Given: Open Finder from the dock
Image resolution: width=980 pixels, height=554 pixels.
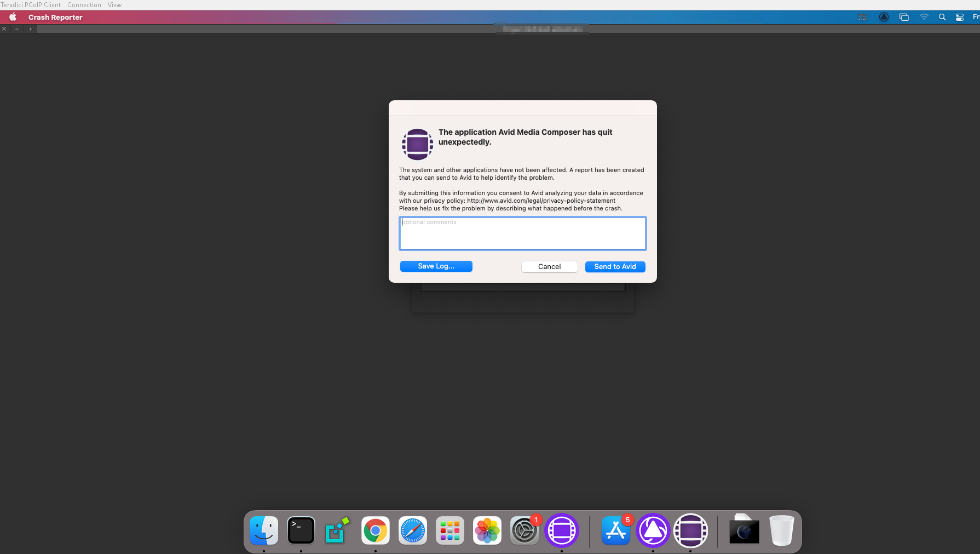Looking at the screenshot, I should pyautogui.click(x=264, y=530).
